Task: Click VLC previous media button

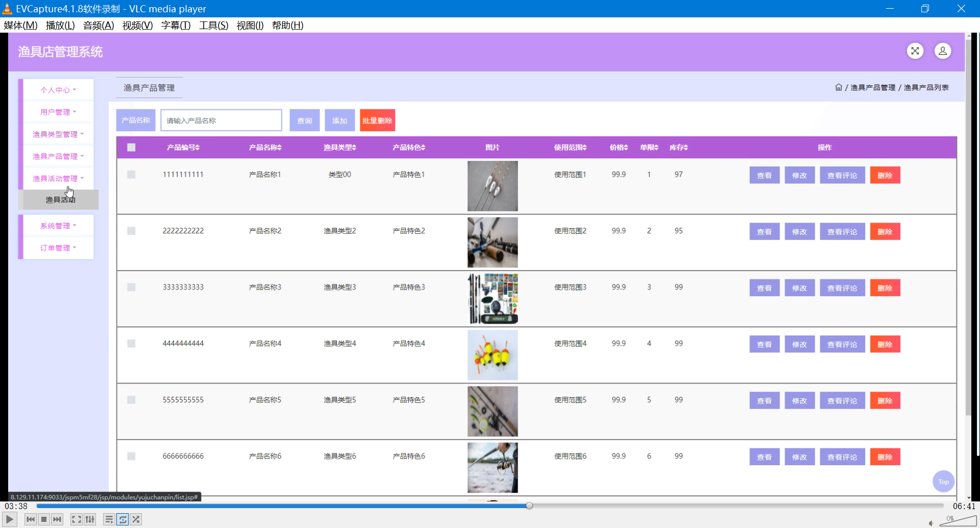Action: (31, 519)
